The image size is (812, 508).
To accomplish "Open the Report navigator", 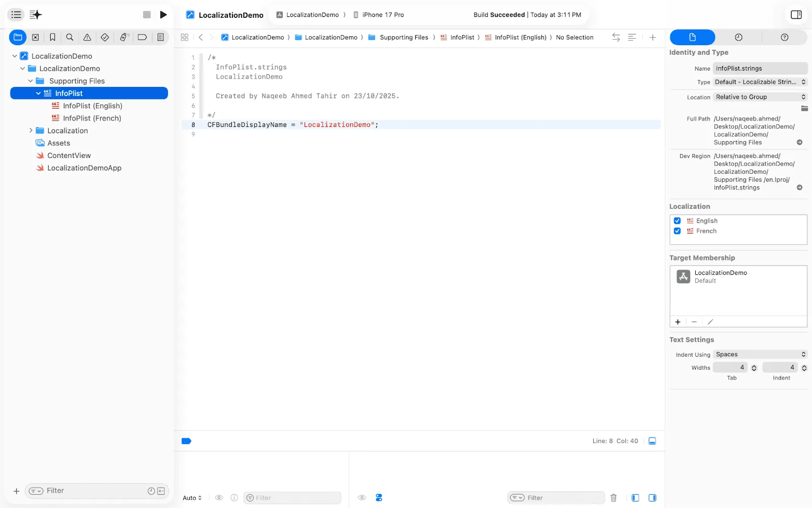I will [160, 37].
